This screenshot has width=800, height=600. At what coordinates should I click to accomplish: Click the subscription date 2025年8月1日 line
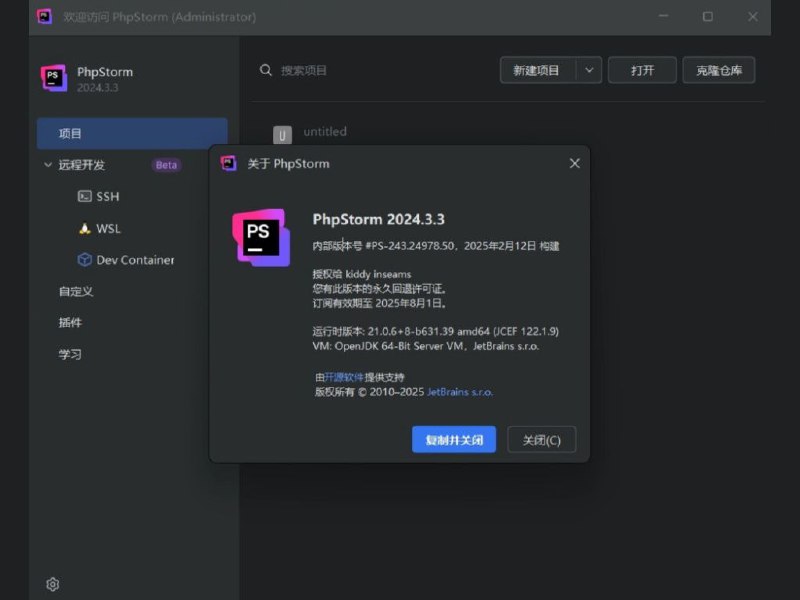click(x=380, y=303)
